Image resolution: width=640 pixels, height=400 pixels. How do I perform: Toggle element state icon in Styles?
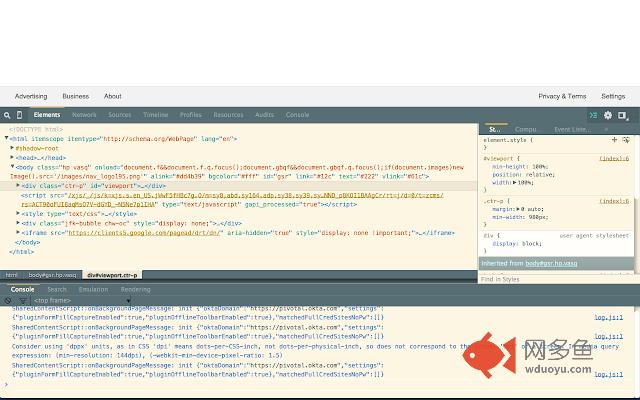626,140
